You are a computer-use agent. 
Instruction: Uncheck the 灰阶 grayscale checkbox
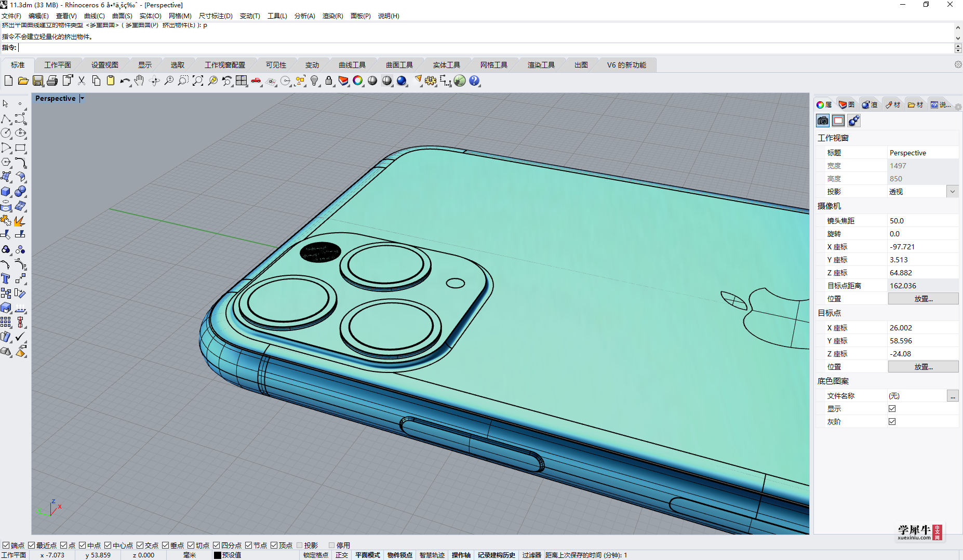(892, 422)
